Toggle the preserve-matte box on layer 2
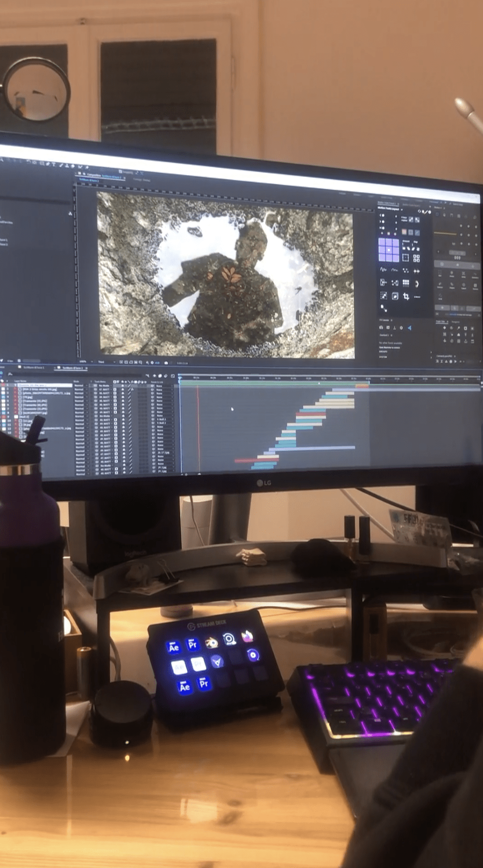483x868 pixels. (115, 389)
